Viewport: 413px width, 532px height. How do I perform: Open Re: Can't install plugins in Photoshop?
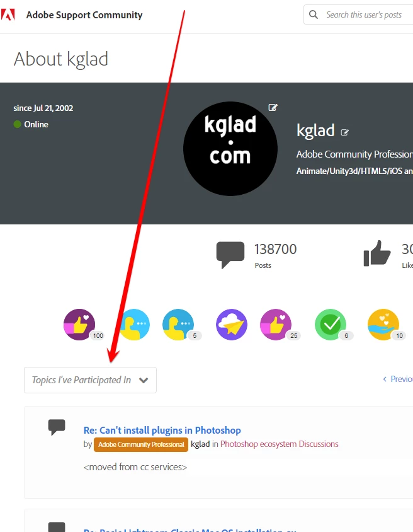coord(162,431)
